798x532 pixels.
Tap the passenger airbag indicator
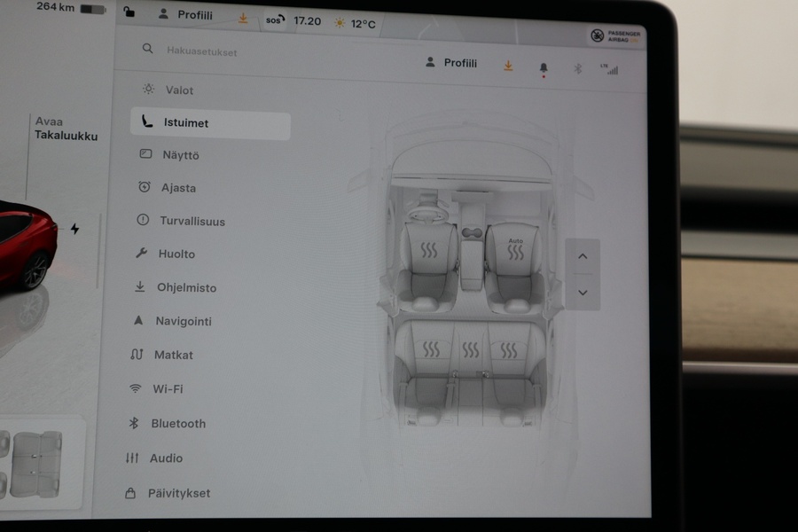click(615, 35)
